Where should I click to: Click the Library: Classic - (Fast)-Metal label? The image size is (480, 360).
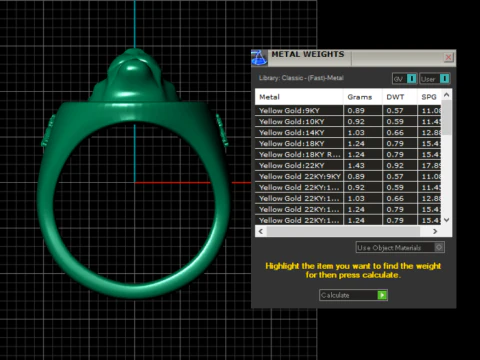(301, 78)
